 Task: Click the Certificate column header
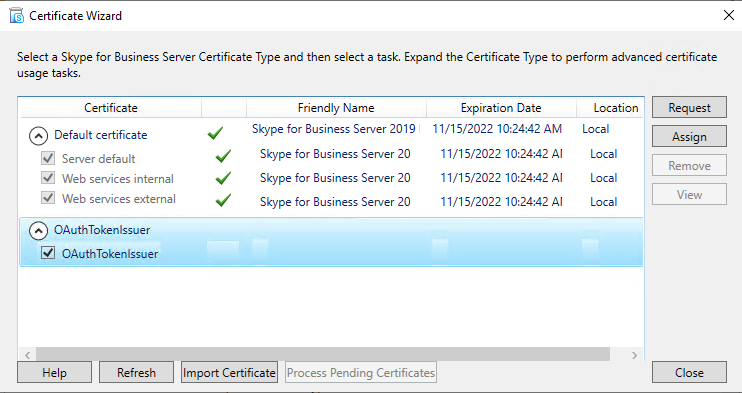coord(111,108)
